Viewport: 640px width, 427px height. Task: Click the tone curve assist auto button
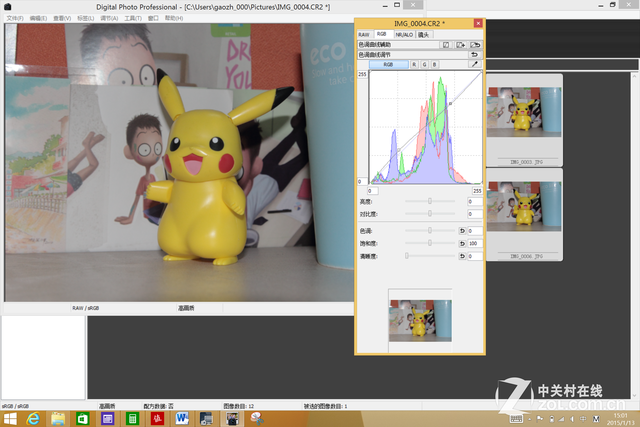446,45
